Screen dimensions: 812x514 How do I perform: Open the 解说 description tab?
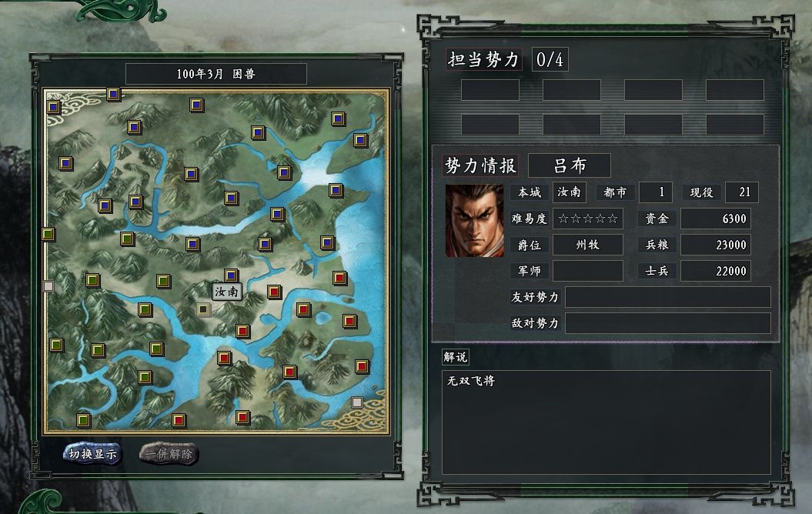(455, 356)
